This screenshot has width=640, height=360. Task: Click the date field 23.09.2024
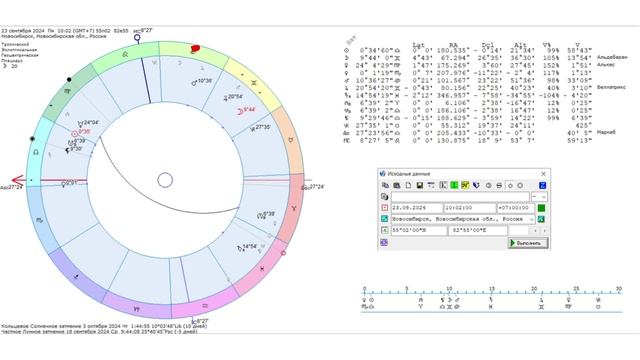click(417, 208)
